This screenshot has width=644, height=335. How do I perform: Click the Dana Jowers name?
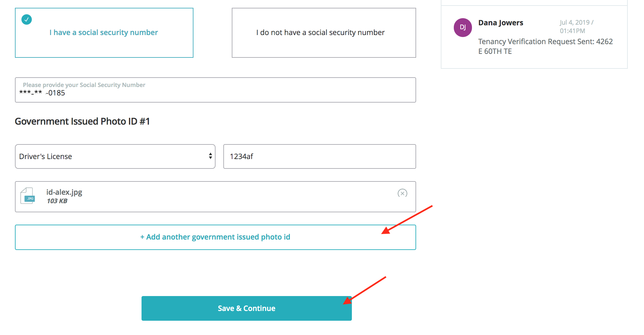click(x=501, y=23)
